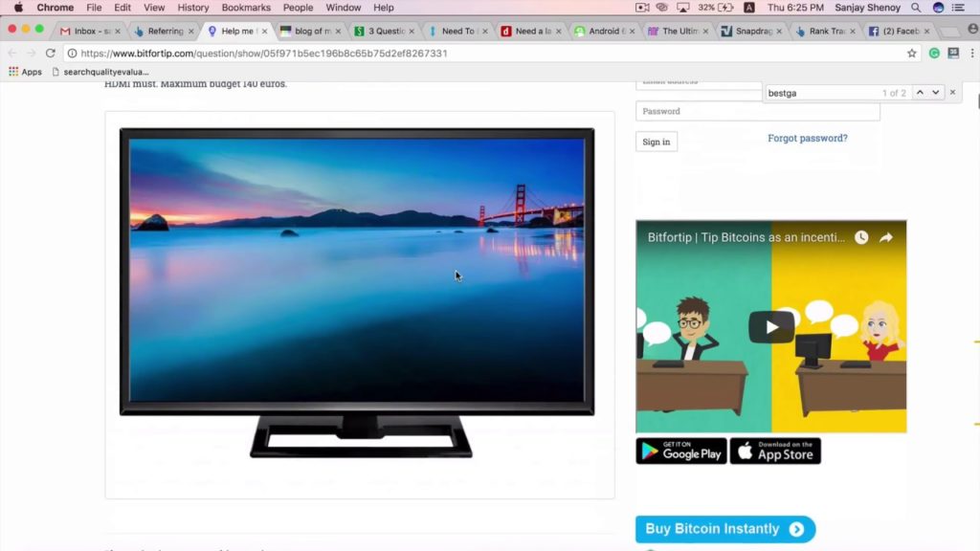Open the searchqualityevalua bookmark
The width and height of the screenshot is (980, 551).
click(x=100, y=72)
